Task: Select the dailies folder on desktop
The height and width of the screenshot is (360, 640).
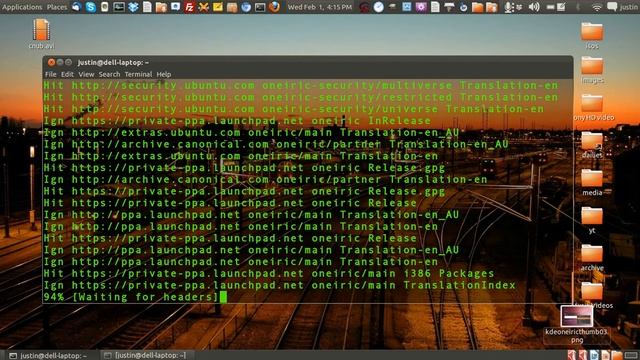Action: click(x=592, y=145)
